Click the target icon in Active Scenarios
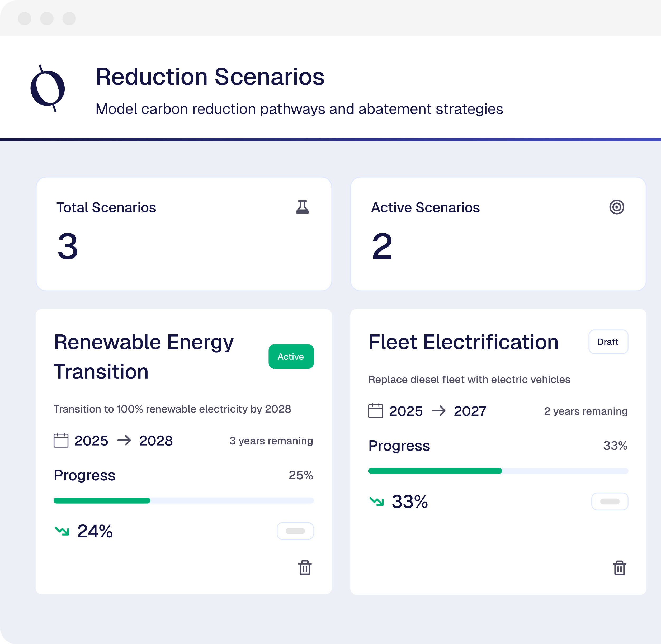Viewport: 661px width, 644px height. [616, 207]
